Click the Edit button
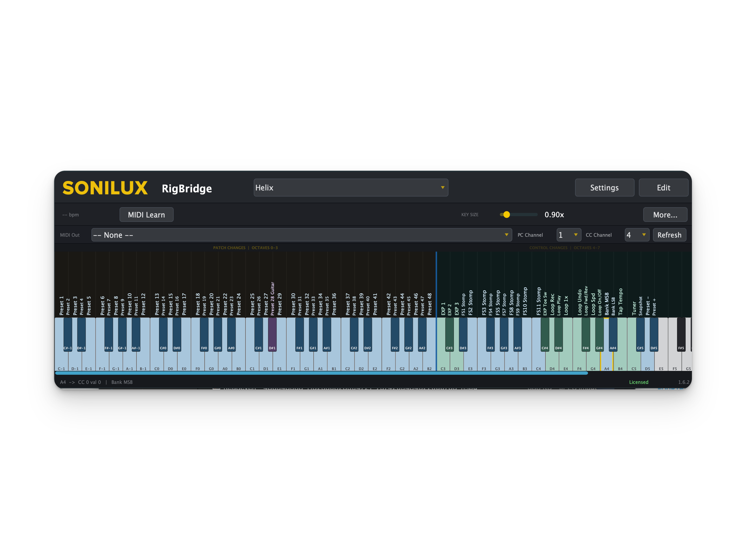Viewport: 746px width, 560px height. coord(664,187)
